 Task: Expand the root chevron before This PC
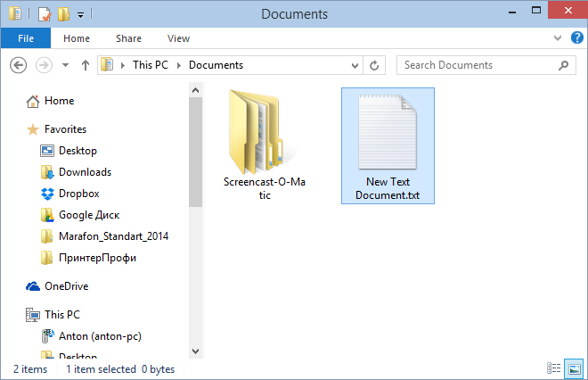tap(123, 65)
